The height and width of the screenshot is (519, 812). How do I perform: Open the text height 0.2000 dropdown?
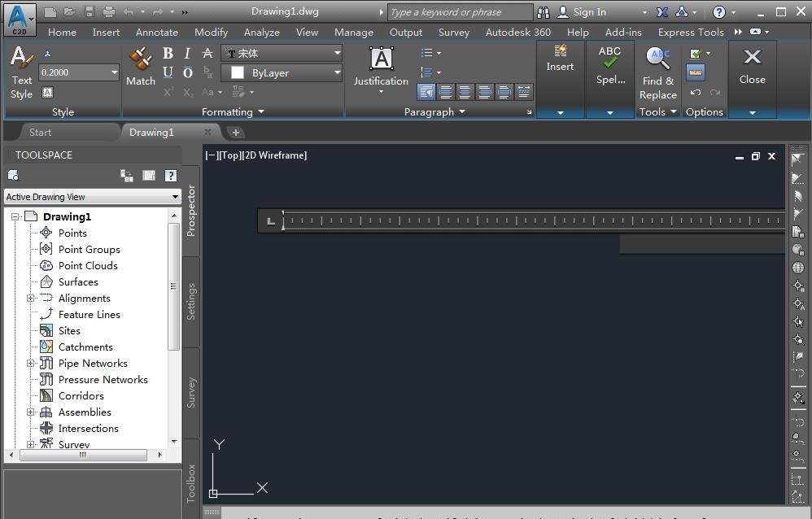click(x=115, y=72)
